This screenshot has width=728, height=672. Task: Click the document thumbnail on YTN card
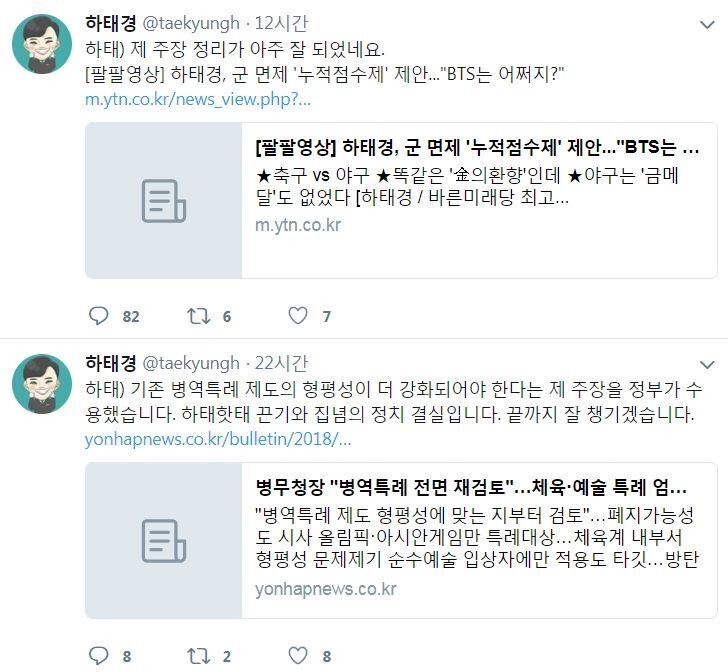point(163,201)
